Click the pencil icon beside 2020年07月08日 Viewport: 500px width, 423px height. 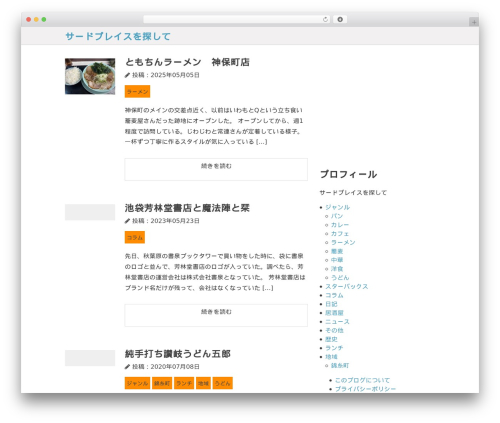click(127, 367)
